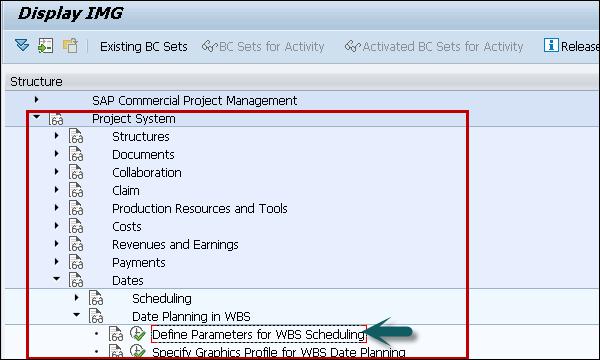This screenshot has height=360, width=600.
Task: Expand the Structures node arrow
Action: tap(57, 135)
